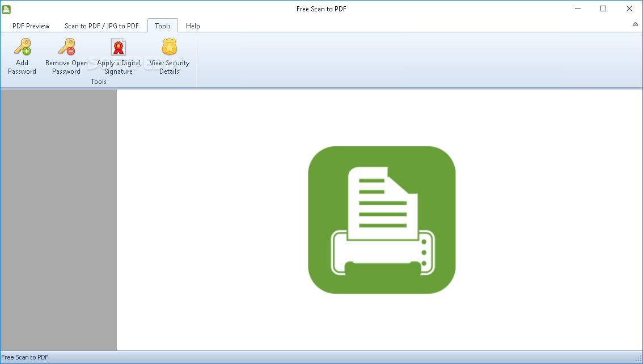Maximize the application window

coord(603,9)
